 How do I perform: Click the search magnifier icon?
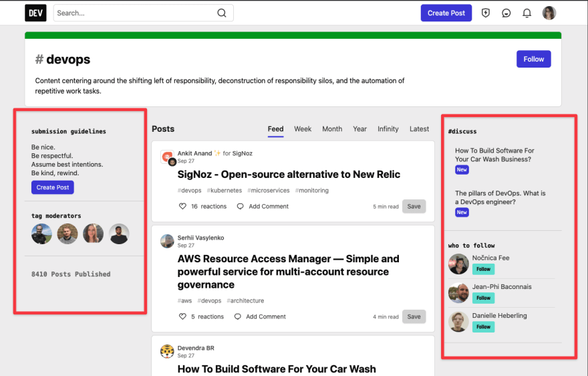[x=222, y=13]
